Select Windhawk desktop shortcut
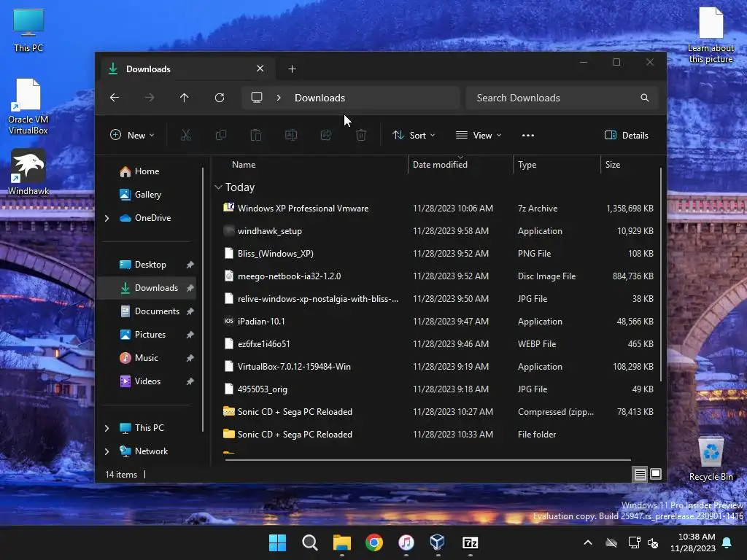This screenshot has width=747, height=560. tap(28, 172)
